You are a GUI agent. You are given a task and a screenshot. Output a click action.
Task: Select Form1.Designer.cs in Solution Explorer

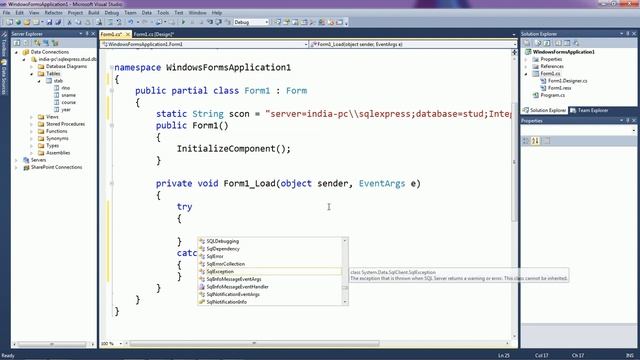point(567,81)
